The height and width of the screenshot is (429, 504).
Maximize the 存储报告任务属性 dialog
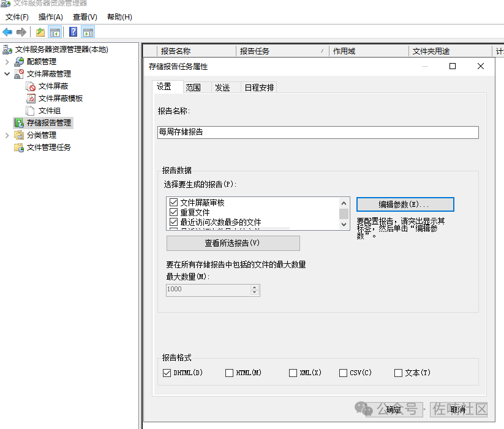tap(452, 66)
